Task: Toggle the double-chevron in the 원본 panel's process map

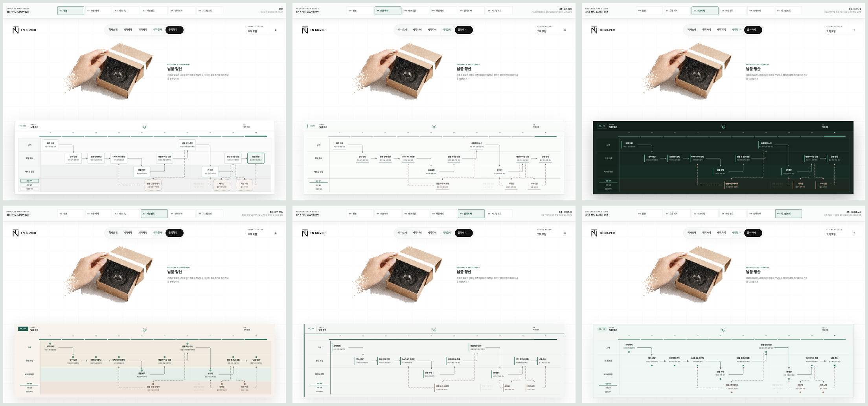Action: (145, 127)
